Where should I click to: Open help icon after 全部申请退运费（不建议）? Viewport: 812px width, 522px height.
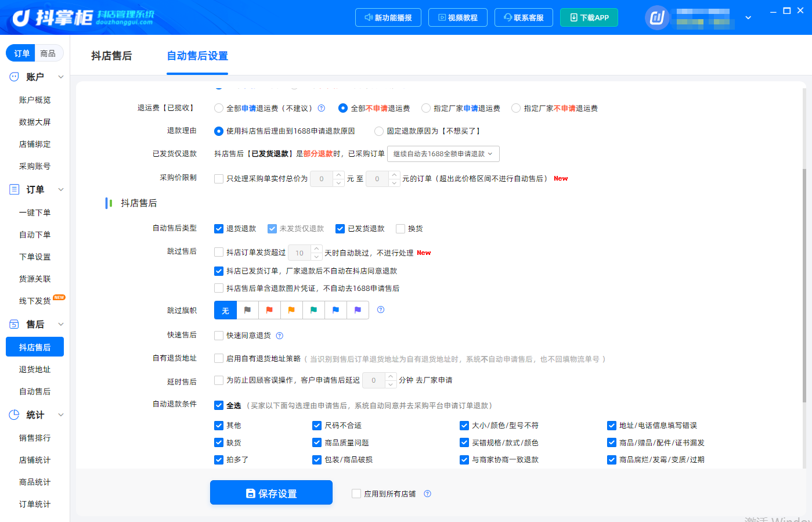321,108
